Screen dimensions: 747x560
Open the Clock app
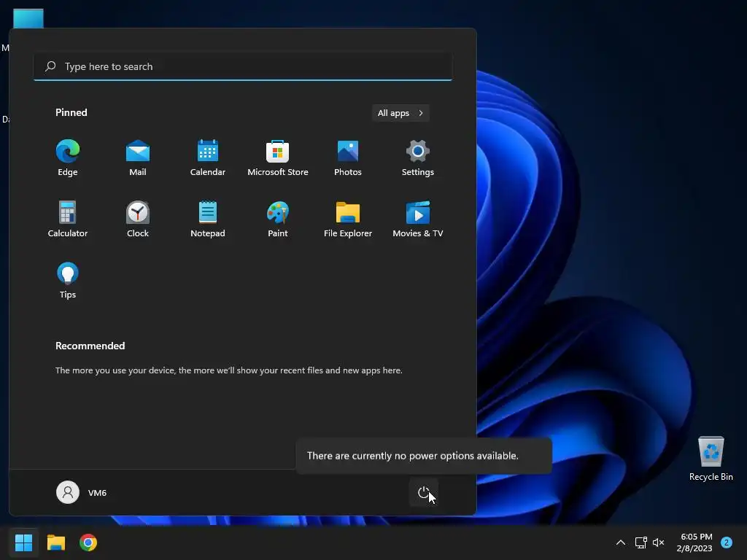pyautogui.click(x=138, y=219)
